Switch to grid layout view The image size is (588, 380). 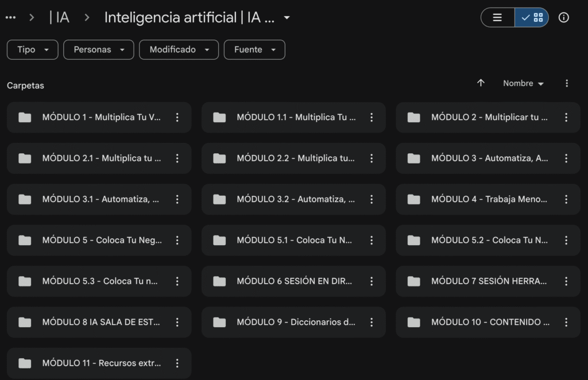click(532, 18)
